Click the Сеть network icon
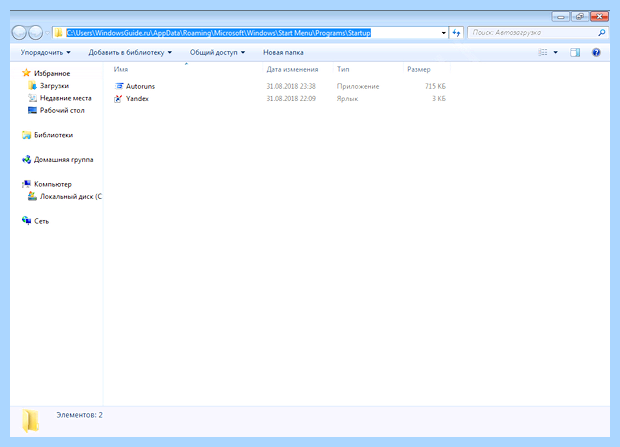 tap(26, 220)
